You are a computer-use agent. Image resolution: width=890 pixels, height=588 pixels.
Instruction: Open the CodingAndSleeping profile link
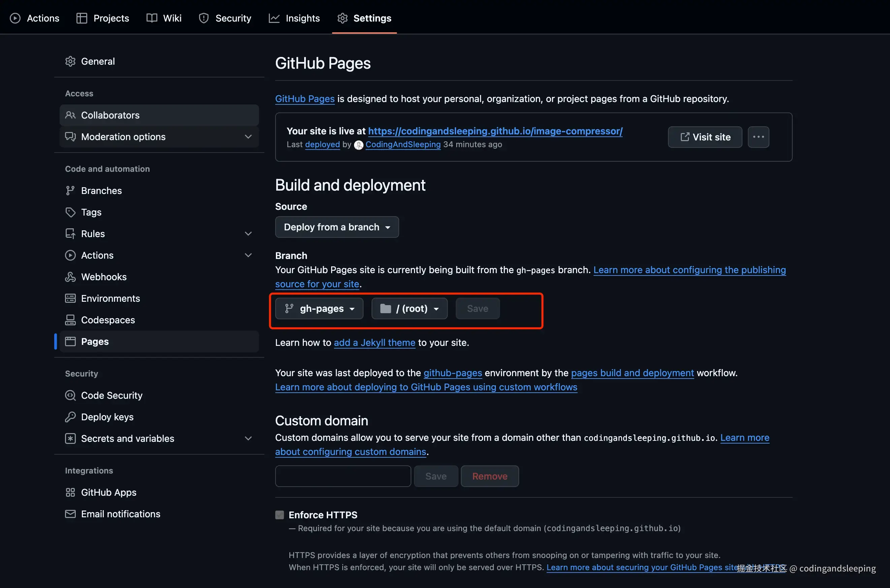pos(403,144)
